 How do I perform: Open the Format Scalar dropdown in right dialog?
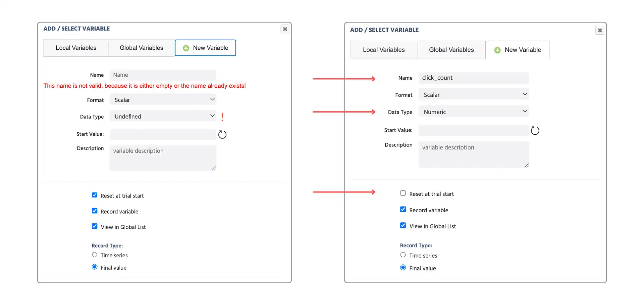[x=474, y=95]
